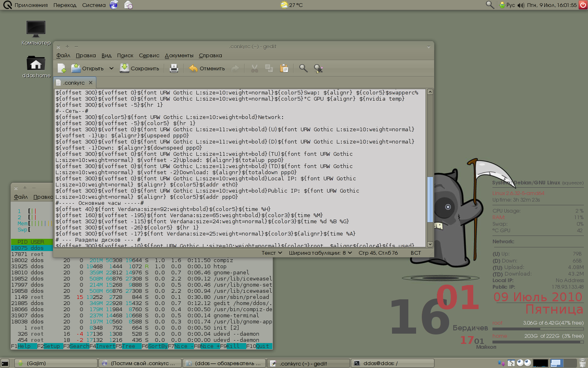Switch to ddos обозреватель taskbar window
Screen dimensions: 588x368
[224, 363]
